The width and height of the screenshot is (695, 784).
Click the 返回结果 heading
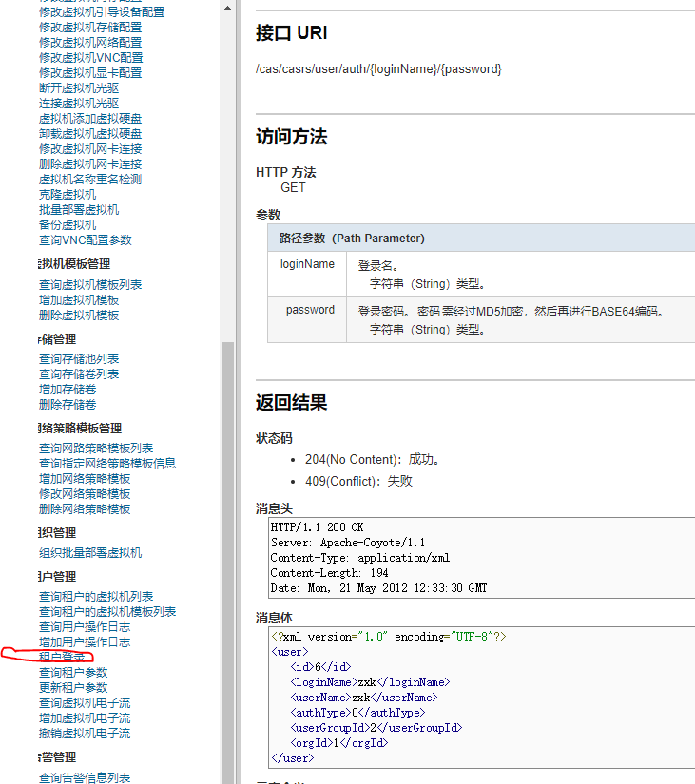coord(291,403)
